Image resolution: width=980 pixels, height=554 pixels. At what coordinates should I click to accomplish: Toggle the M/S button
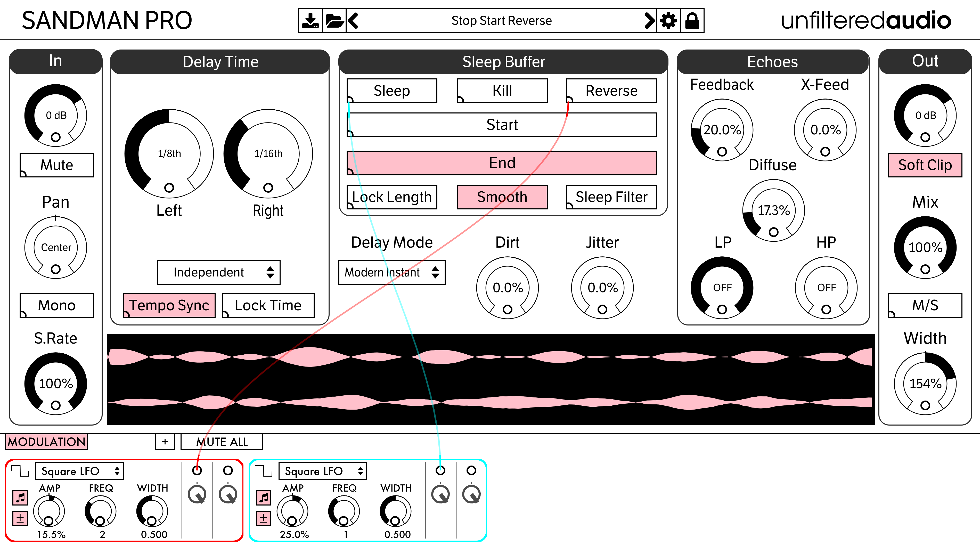[x=925, y=305]
